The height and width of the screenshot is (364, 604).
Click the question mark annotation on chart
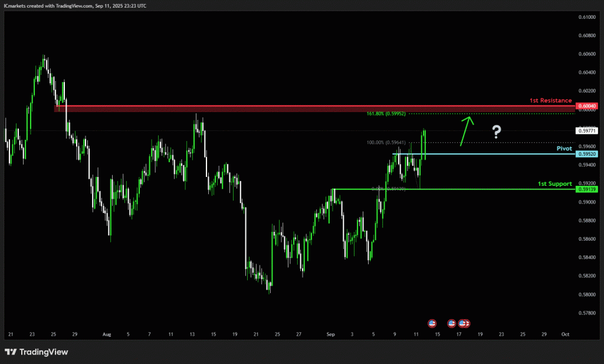tap(497, 132)
